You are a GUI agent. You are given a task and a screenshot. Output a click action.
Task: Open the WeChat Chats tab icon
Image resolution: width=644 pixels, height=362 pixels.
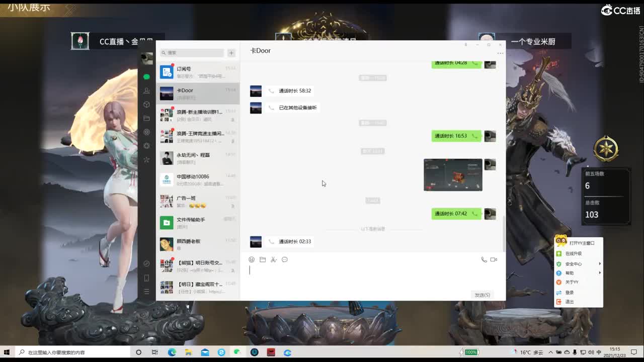[146, 77]
